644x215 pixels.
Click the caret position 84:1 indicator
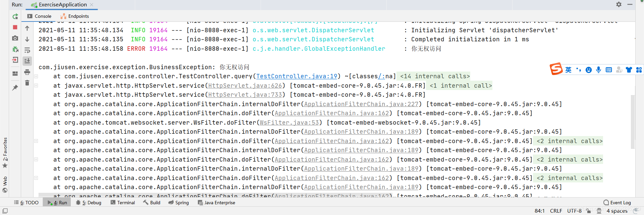540,211
